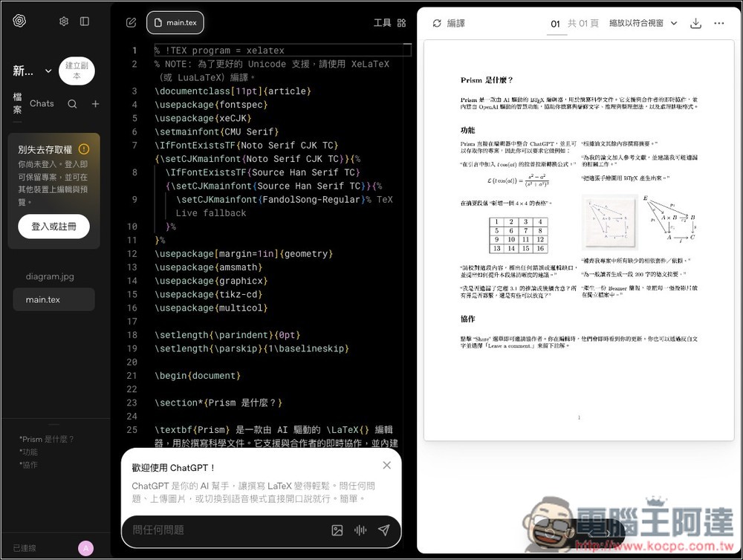This screenshot has height=560, width=743.
Task: Select main.tex in file list
Action: pos(53,299)
